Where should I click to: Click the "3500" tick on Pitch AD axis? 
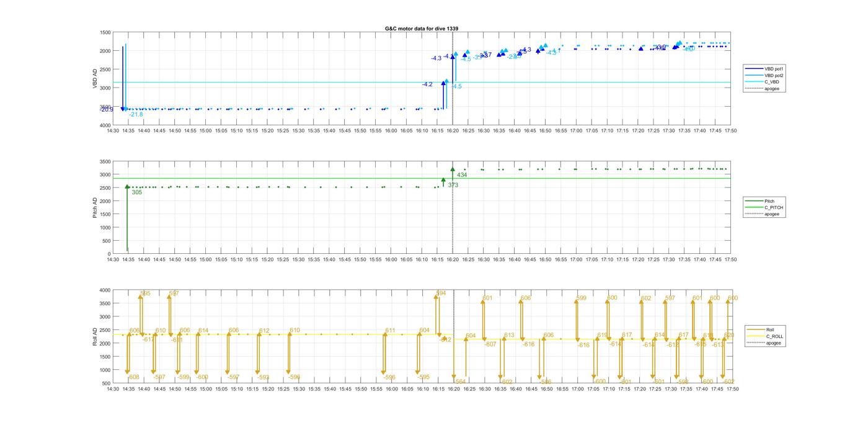click(105, 161)
